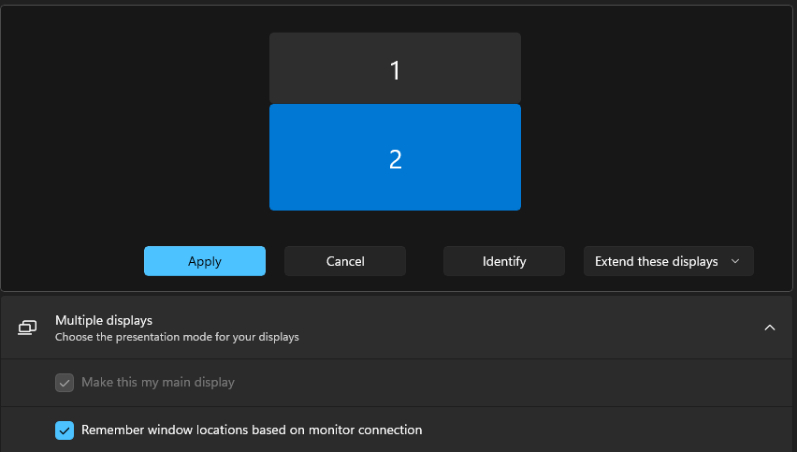
Task: Click the checkmark icon beside Remember window locations
Action: coord(65,430)
